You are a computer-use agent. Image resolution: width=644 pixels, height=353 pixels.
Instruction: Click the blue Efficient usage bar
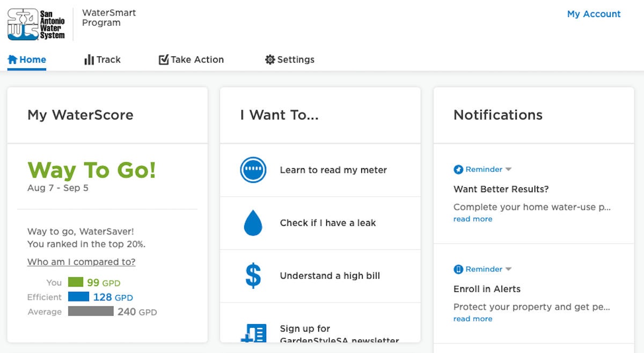[x=79, y=297]
